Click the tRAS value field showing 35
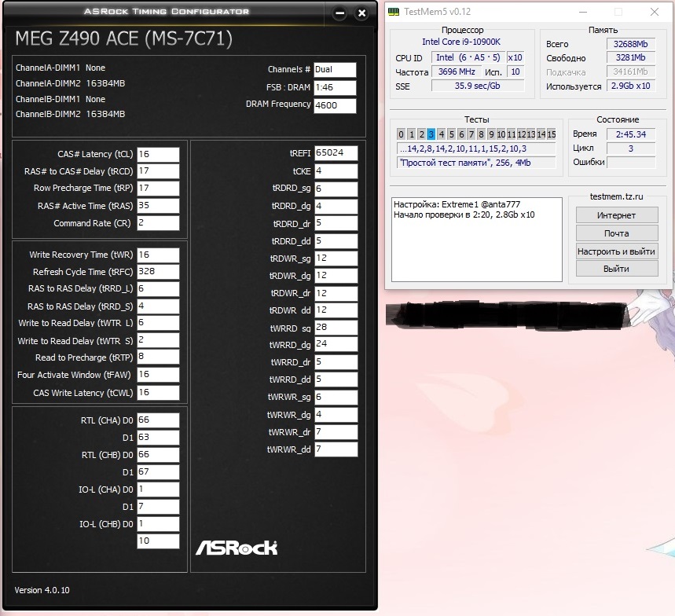 click(158, 206)
